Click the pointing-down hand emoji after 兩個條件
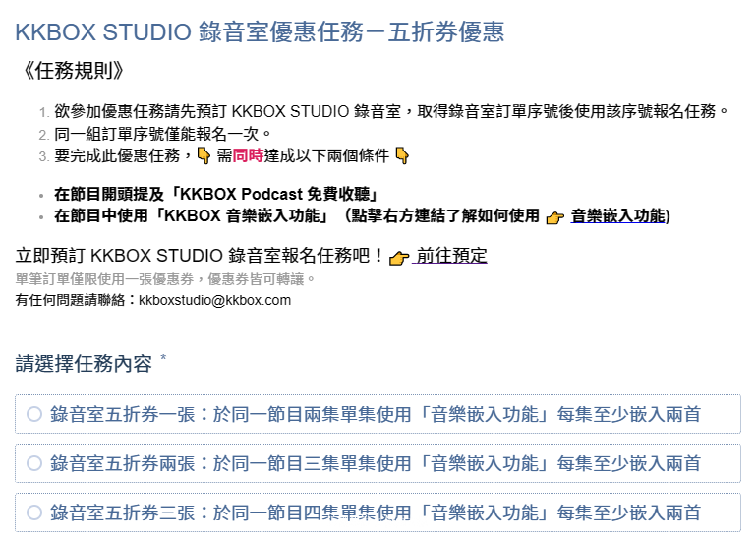Image resolution: width=756 pixels, height=543 pixels. pyautogui.click(x=402, y=155)
